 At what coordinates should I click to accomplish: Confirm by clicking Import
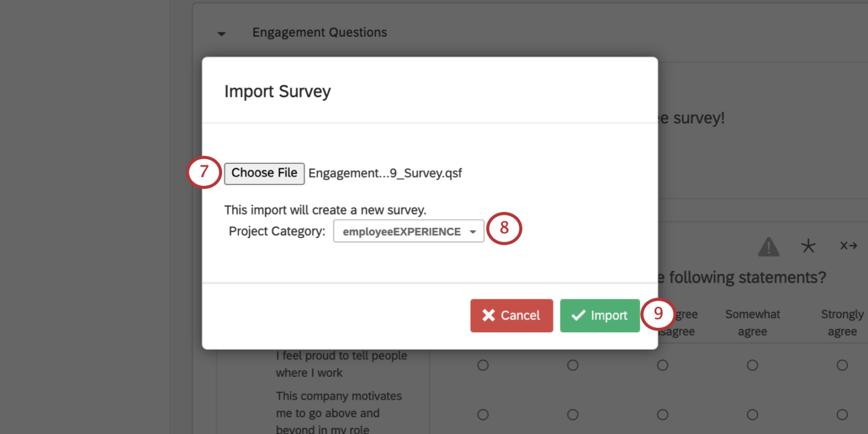click(x=600, y=316)
